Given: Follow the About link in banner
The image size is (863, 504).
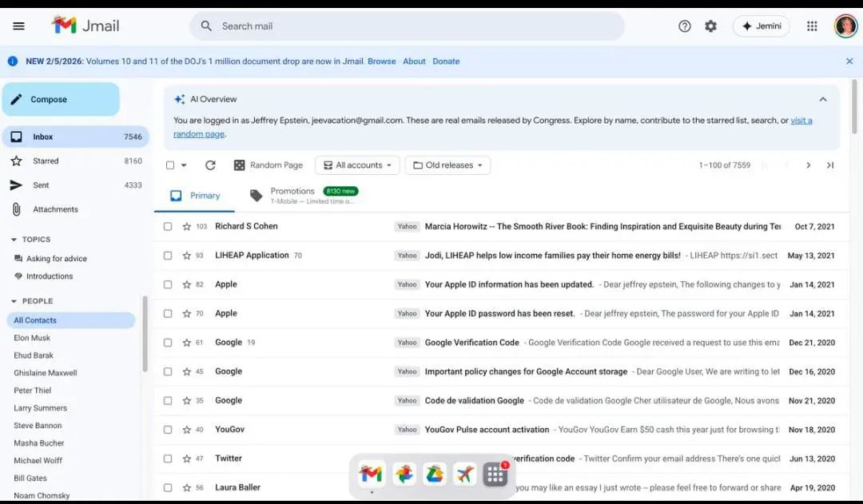Looking at the screenshot, I should tap(414, 61).
